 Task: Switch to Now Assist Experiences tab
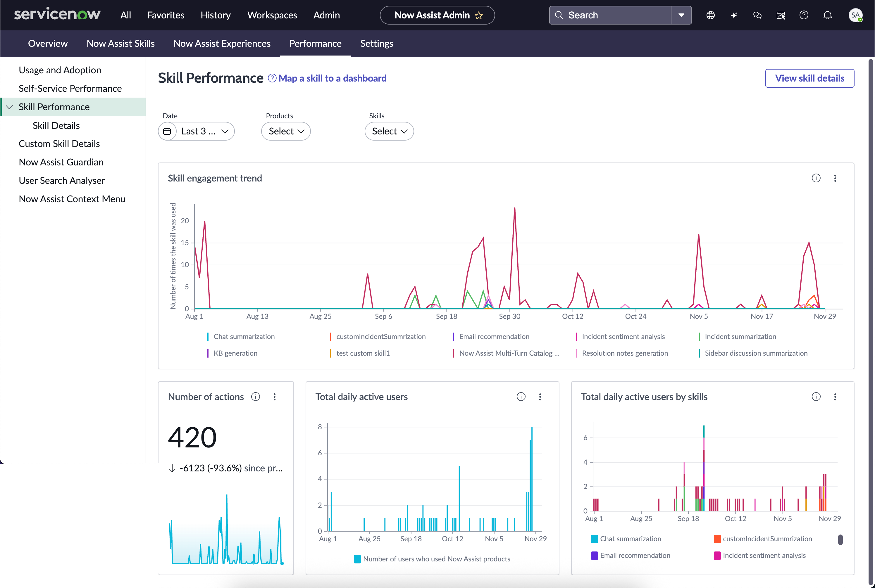click(x=222, y=44)
